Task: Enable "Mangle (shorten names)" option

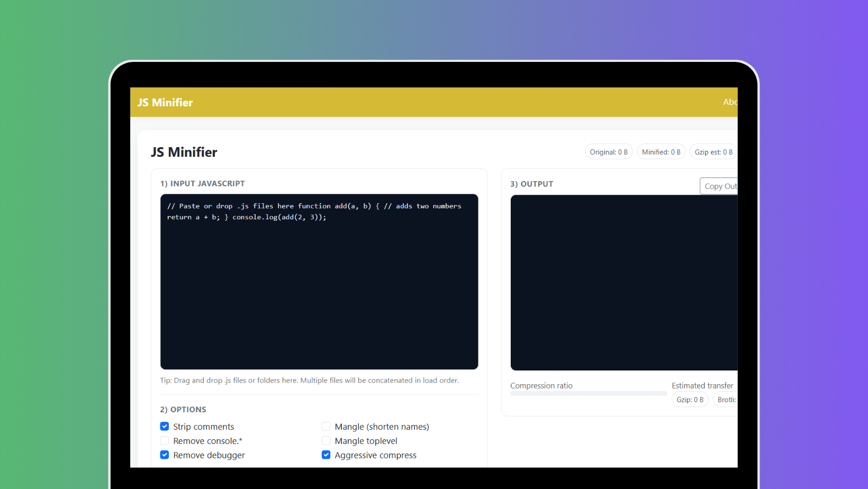Action: point(326,426)
